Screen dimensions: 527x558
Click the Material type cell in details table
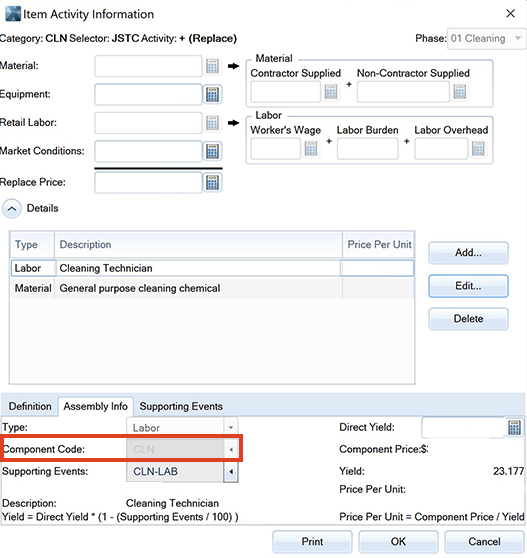pyautogui.click(x=33, y=288)
